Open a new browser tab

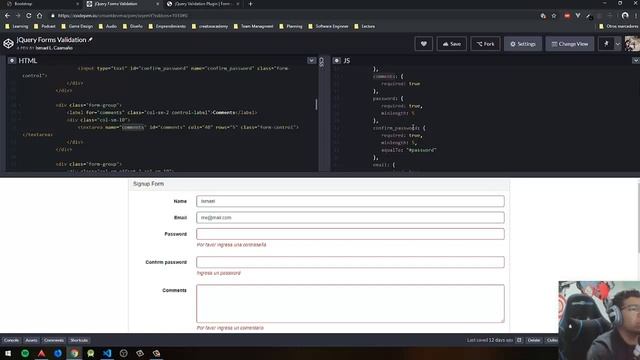pyautogui.click(x=250, y=4)
